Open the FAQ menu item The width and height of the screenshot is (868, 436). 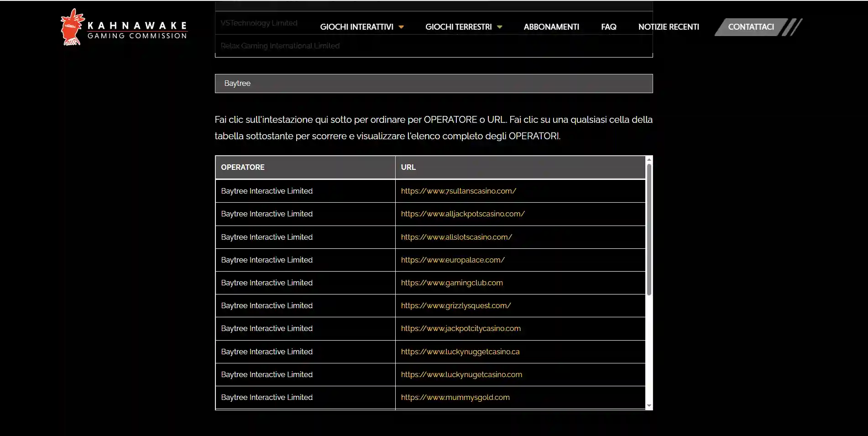[608, 27]
